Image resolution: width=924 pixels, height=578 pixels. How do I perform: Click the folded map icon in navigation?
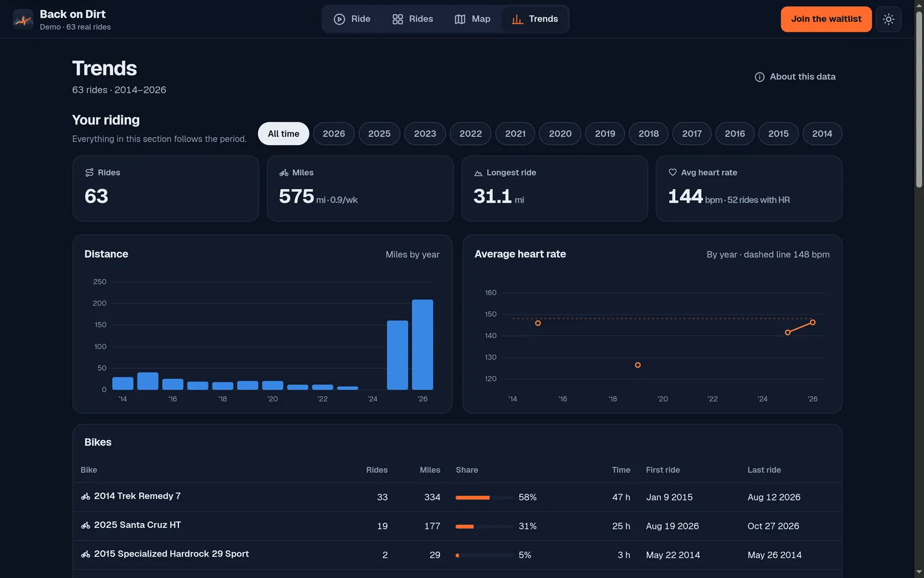click(x=460, y=19)
